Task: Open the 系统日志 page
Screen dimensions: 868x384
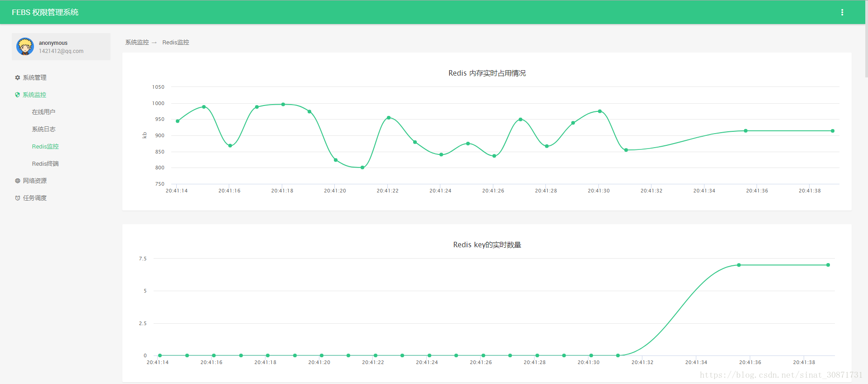Action: 43,129
